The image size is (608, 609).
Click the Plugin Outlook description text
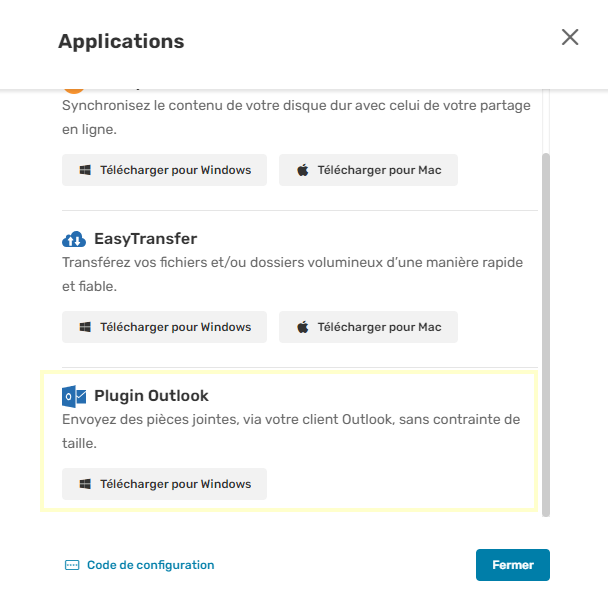(x=291, y=431)
